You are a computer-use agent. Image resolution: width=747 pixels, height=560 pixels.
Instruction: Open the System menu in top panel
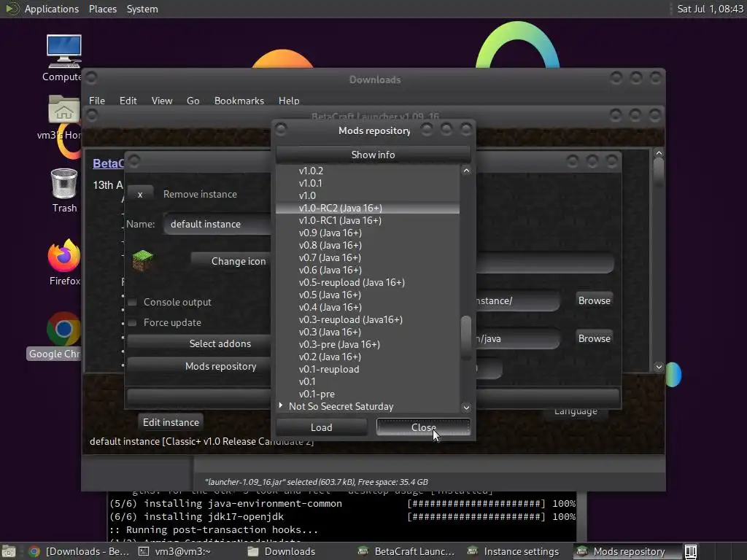(142, 9)
